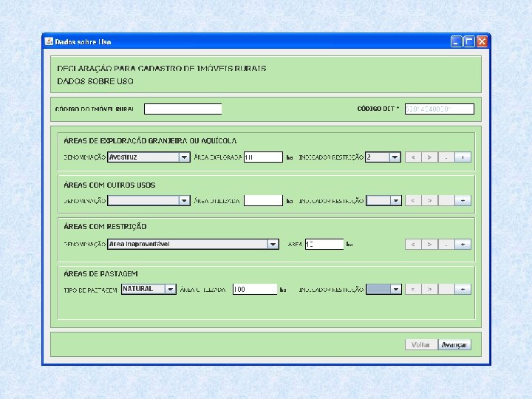
Task: Click Área Utilizada field in Pastagem section
Action: [x=255, y=289]
